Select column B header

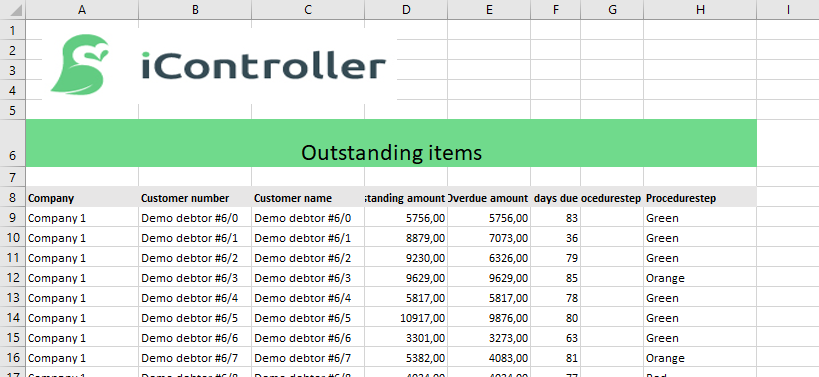[x=195, y=9]
